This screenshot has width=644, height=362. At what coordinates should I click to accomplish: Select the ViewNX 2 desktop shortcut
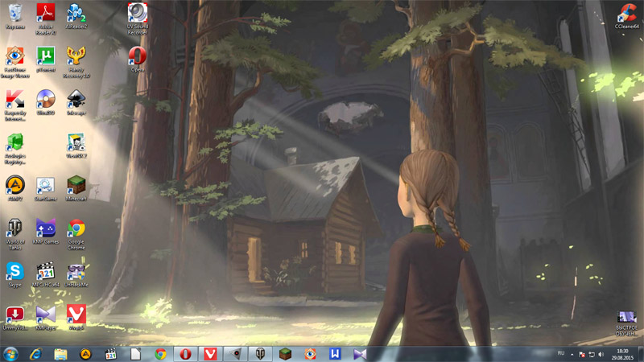point(76,146)
